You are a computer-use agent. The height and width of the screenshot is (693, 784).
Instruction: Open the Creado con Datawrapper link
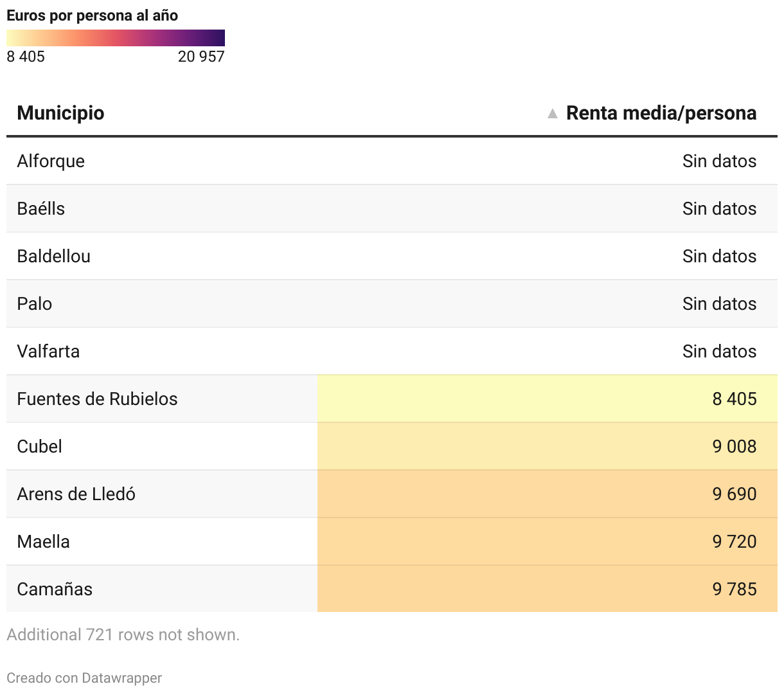coord(84,678)
